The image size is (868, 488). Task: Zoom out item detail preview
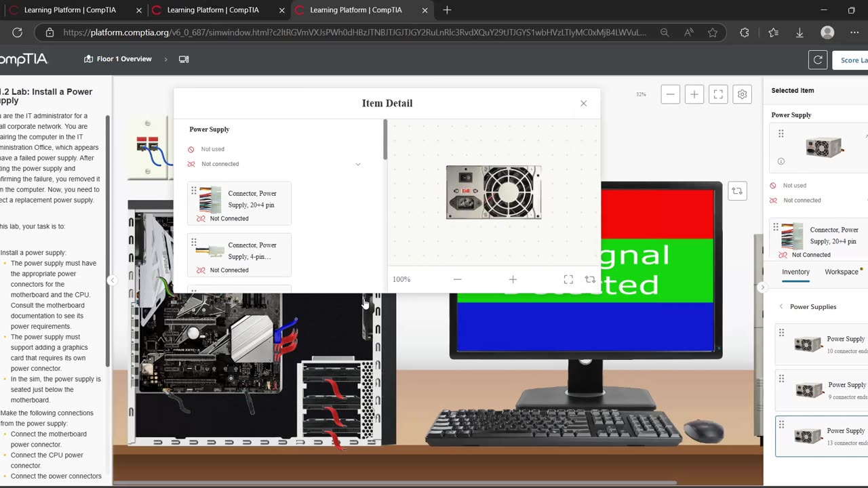[457, 279]
